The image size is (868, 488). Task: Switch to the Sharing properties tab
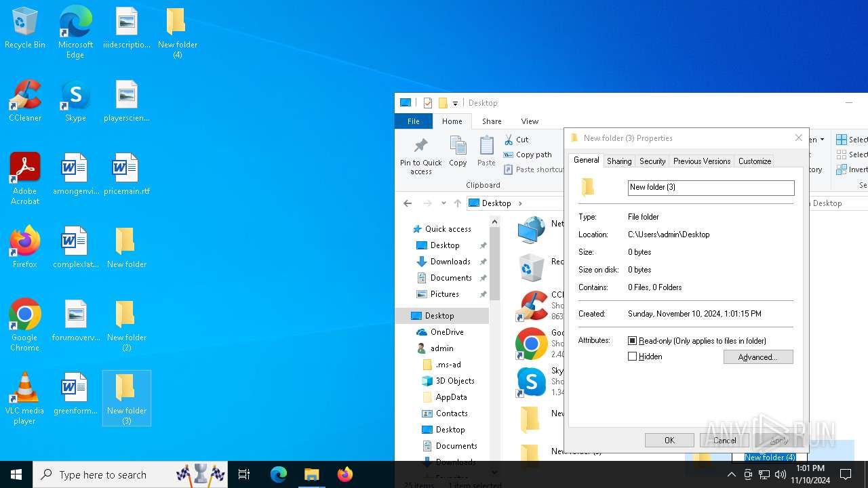point(619,161)
